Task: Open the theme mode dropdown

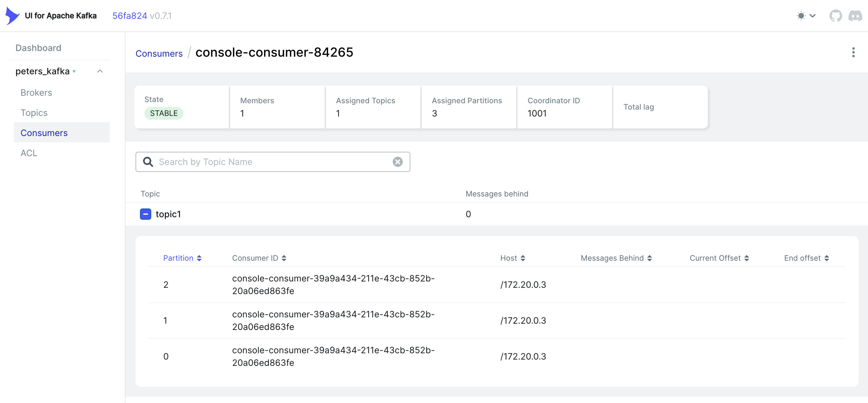Action: 806,16
